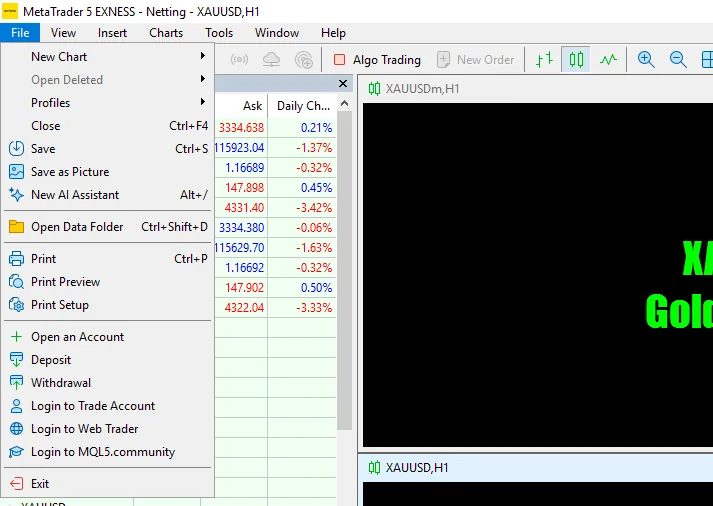Click the Print printer icon
The width and height of the screenshot is (713, 506).
coord(16,259)
